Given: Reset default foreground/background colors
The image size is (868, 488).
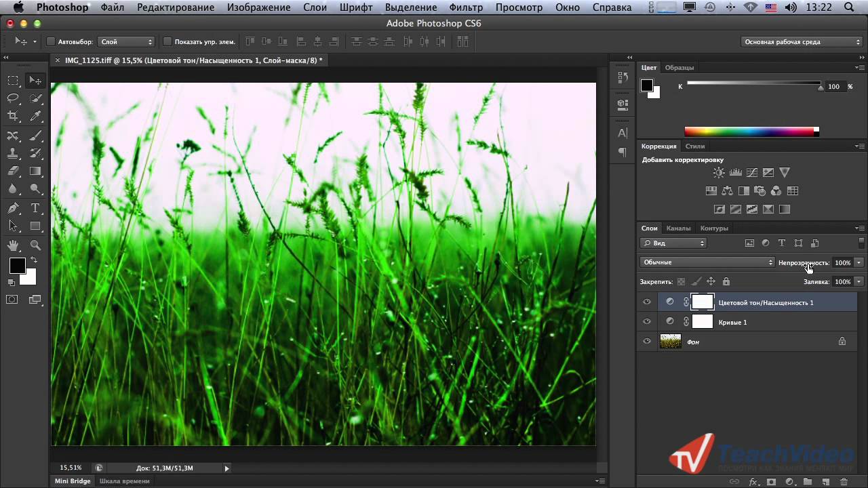Looking at the screenshot, I should click(12, 282).
